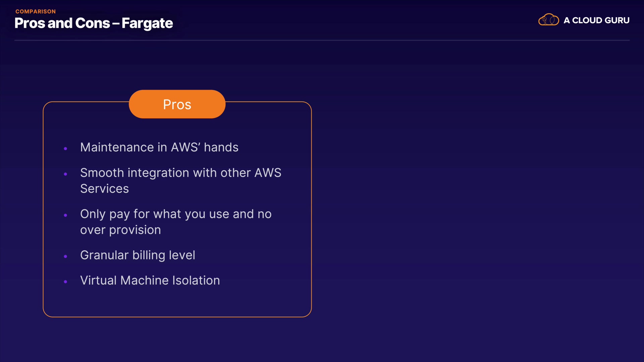
Task: Click the orange COMPARISON heading label
Action: 36,11
